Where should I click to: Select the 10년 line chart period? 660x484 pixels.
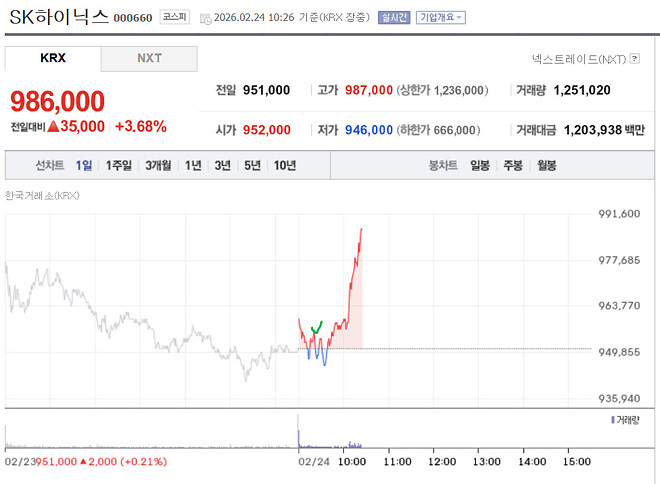click(285, 165)
